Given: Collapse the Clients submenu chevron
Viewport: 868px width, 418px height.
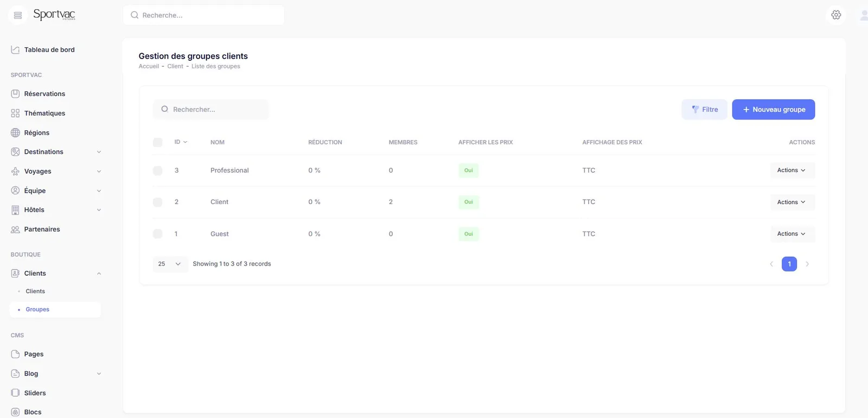Looking at the screenshot, I should (x=99, y=274).
